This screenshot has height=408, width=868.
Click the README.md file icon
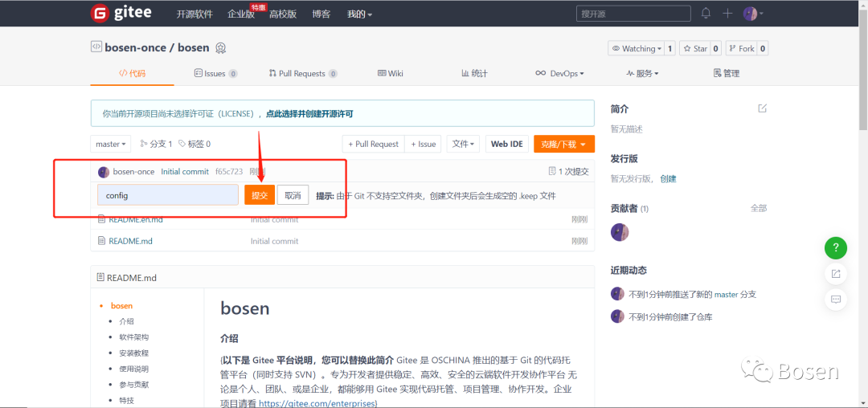pos(101,241)
